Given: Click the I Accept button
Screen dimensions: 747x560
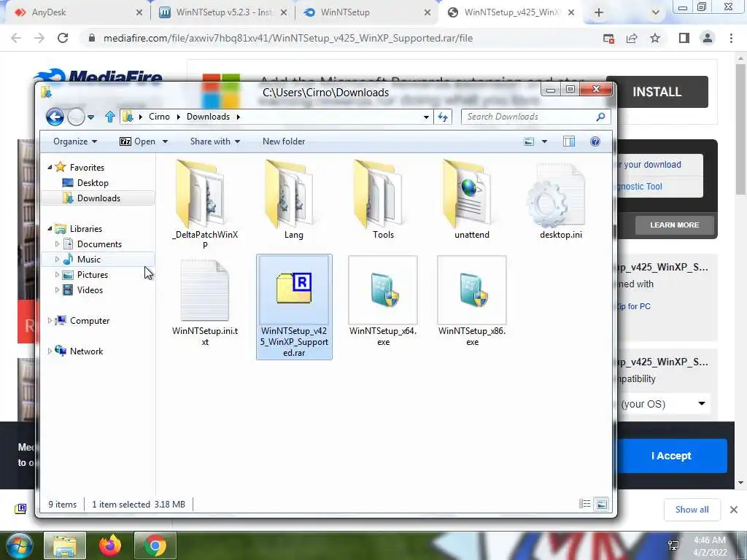Looking at the screenshot, I should [x=671, y=456].
